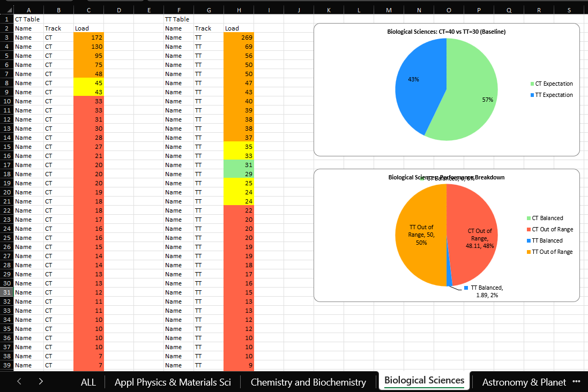Click the blue TT Expectation legend marker

532,95
